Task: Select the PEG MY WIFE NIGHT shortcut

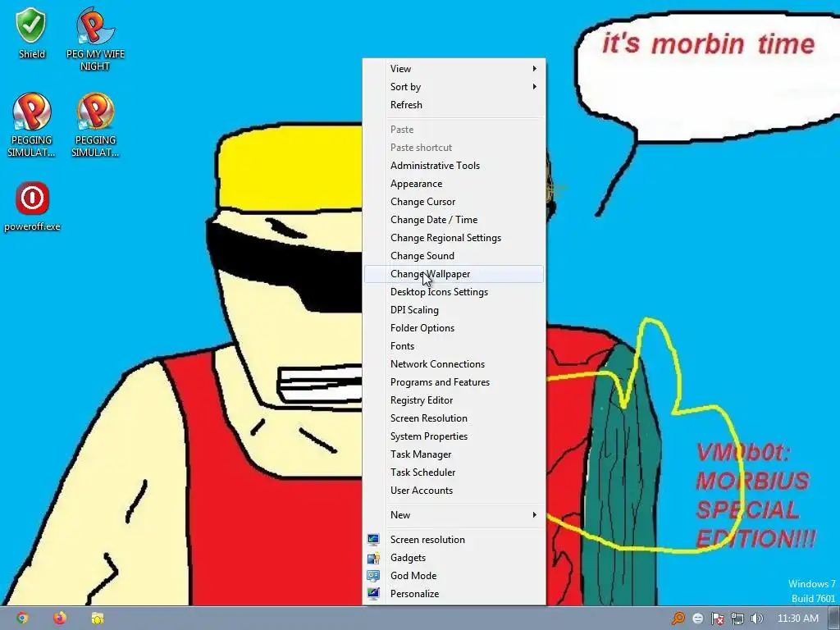Action: click(x=95, y=39)
